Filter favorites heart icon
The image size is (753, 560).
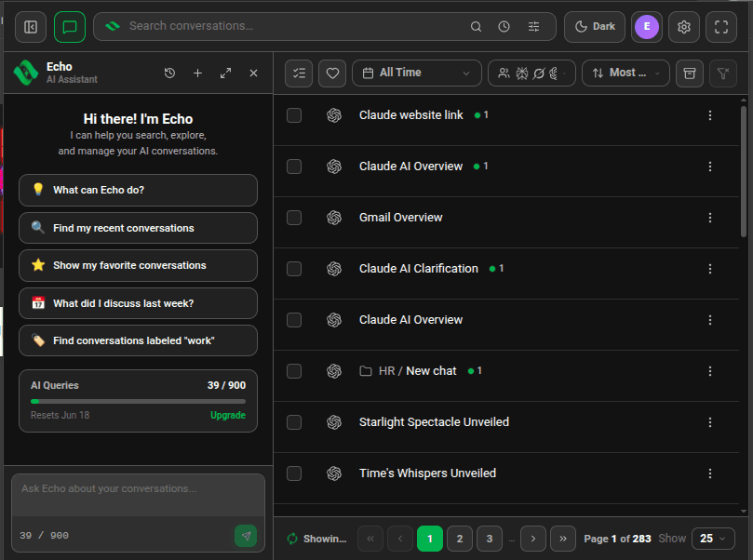click(332, 73)
